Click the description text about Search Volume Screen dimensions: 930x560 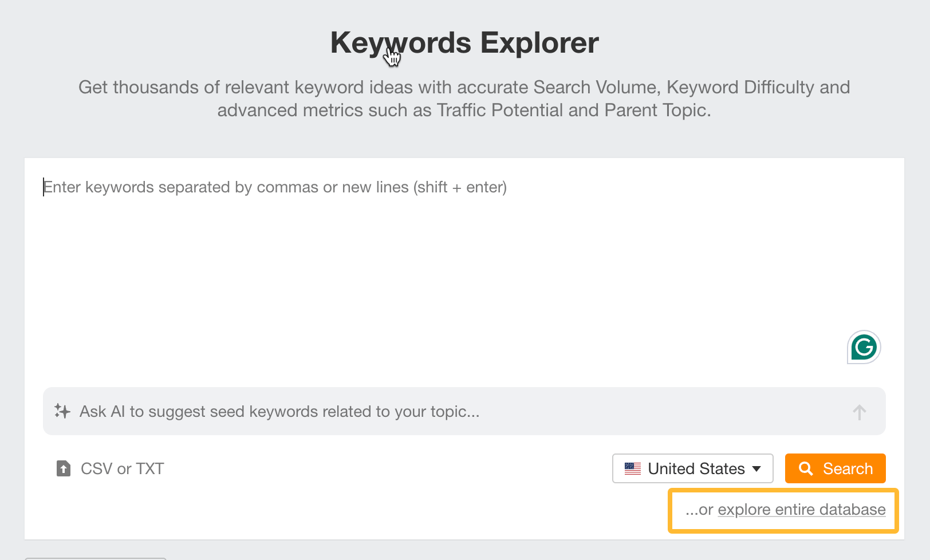click(464, 88)
